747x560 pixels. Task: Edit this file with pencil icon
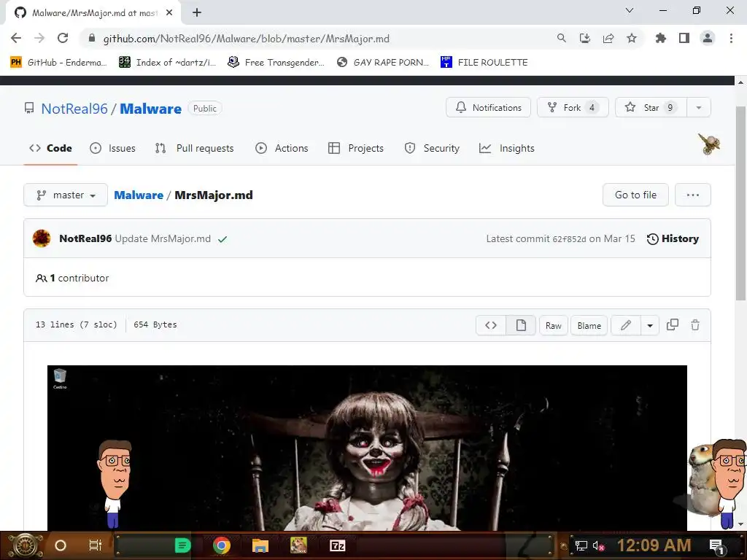625,325
